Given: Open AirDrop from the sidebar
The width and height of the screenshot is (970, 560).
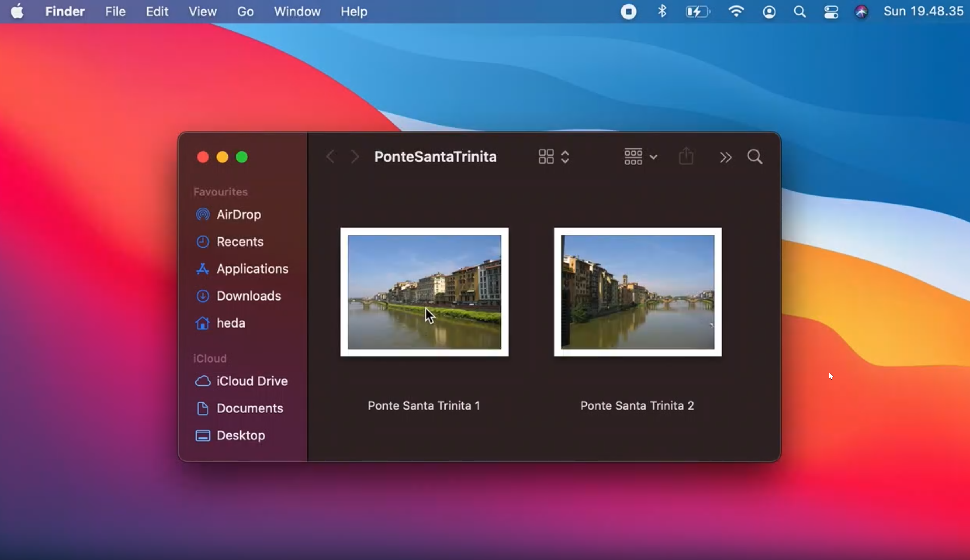Looking at the screenshot, I should coord(238,215).
